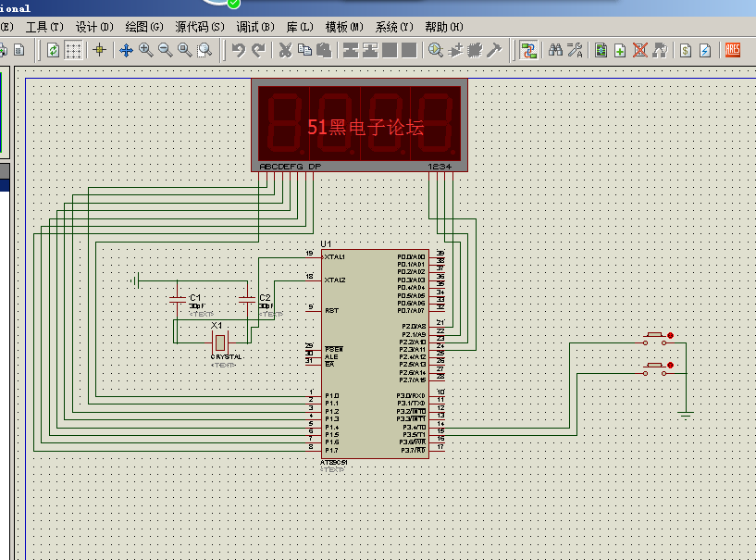Toggle the grid dots display
756x560 pixels.
pos(73,50)
